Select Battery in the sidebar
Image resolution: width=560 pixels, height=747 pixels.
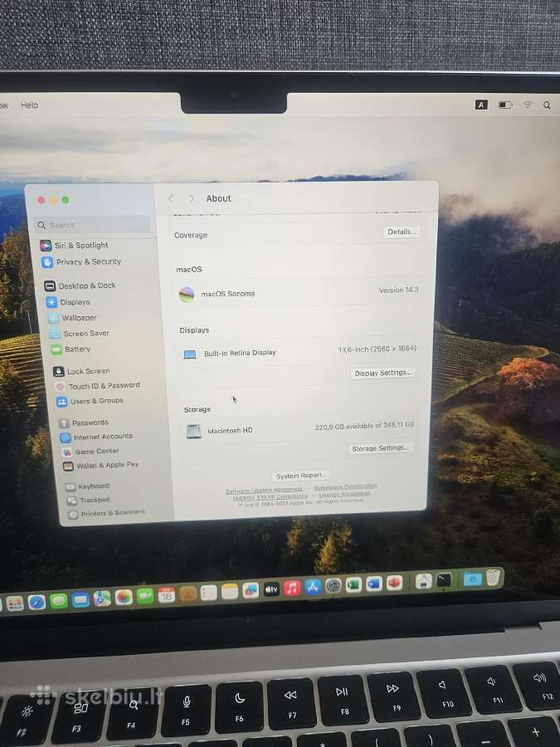click(71, 349)
